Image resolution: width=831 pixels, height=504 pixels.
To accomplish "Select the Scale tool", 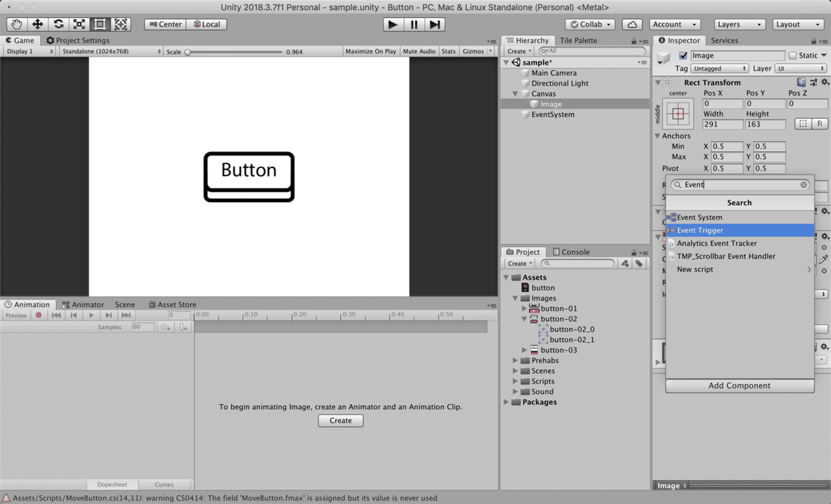I will coord(79,24).
